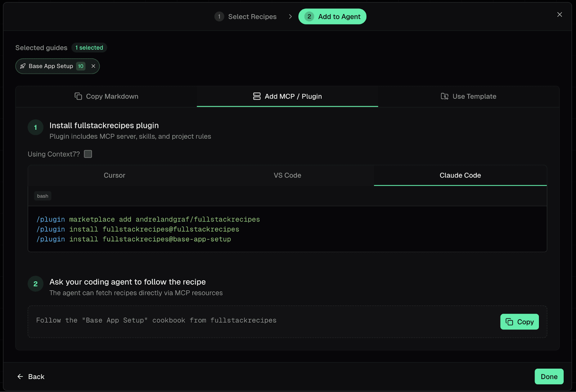Image resolution: width=576 pixels, height=392 pixels.
Task: Switch to the VS Code tab
Action: [x=287, y=176]
